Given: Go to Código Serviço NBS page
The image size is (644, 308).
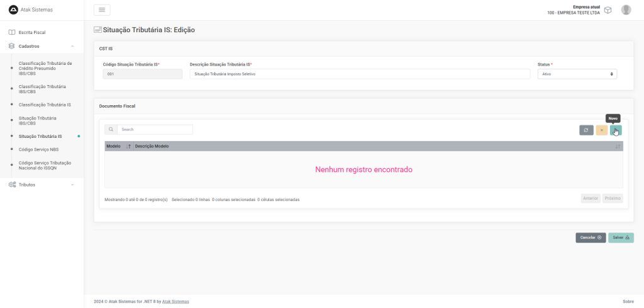Looking at the screenshot, I should (38, 149).
